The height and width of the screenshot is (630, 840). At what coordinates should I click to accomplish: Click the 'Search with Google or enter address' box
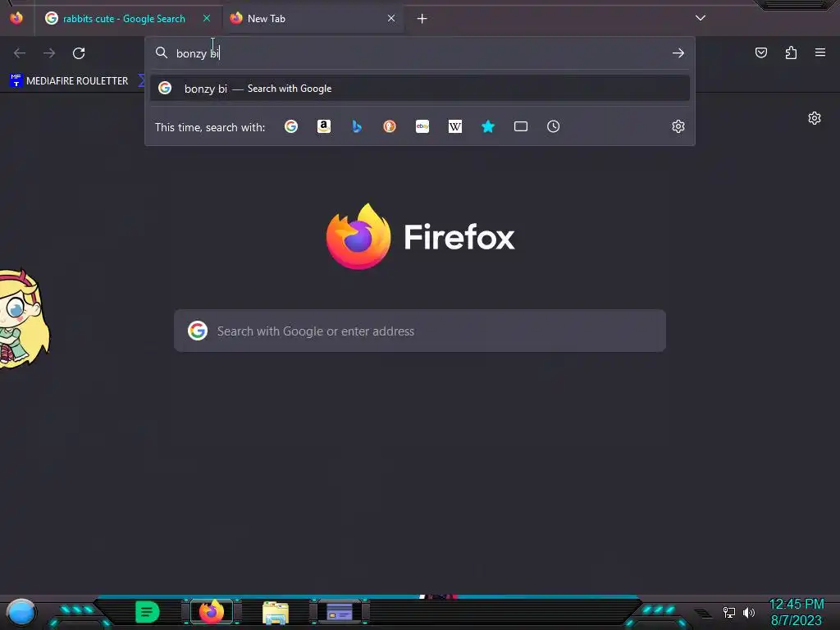[x=420, y=331]
